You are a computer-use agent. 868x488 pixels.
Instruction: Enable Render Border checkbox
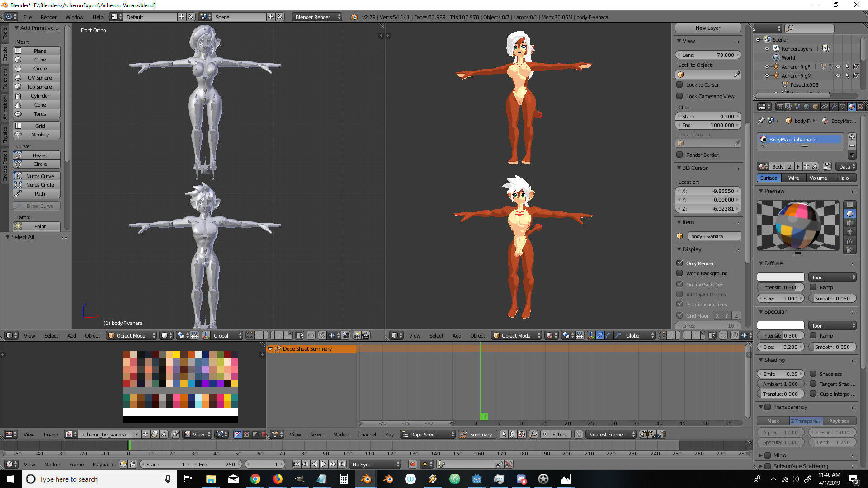[679, 155]
